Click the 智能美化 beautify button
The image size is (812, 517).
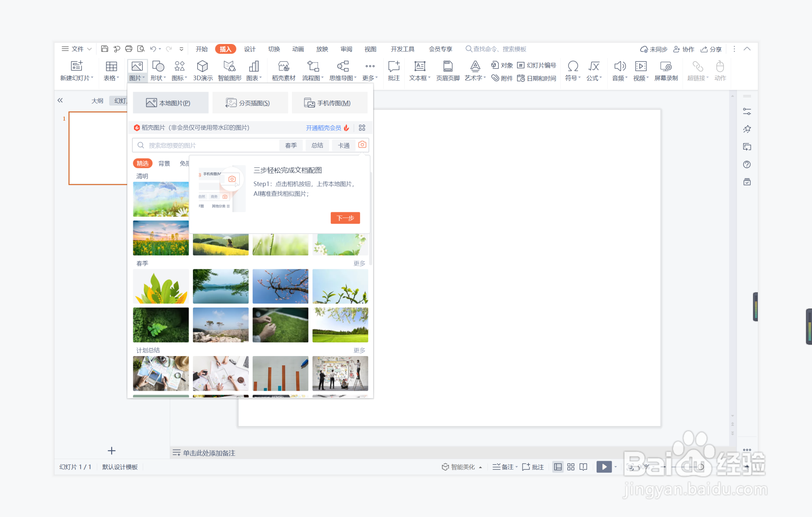462,467
